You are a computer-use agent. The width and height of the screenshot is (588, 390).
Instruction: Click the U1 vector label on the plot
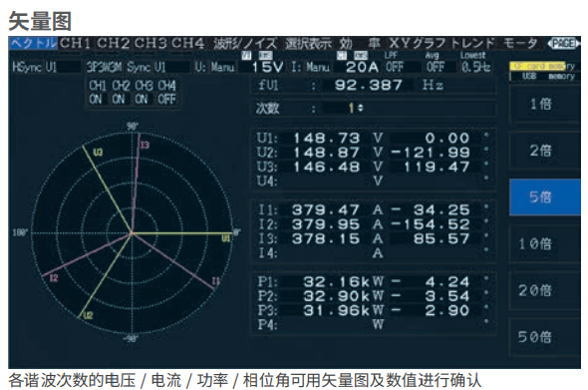[x=226, y=238]
